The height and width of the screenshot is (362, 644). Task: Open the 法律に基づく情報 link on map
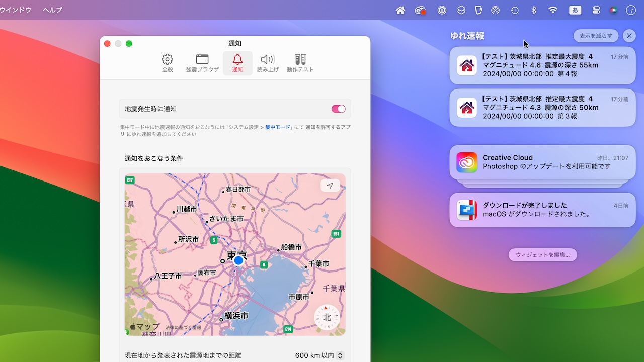coord(183,327)
